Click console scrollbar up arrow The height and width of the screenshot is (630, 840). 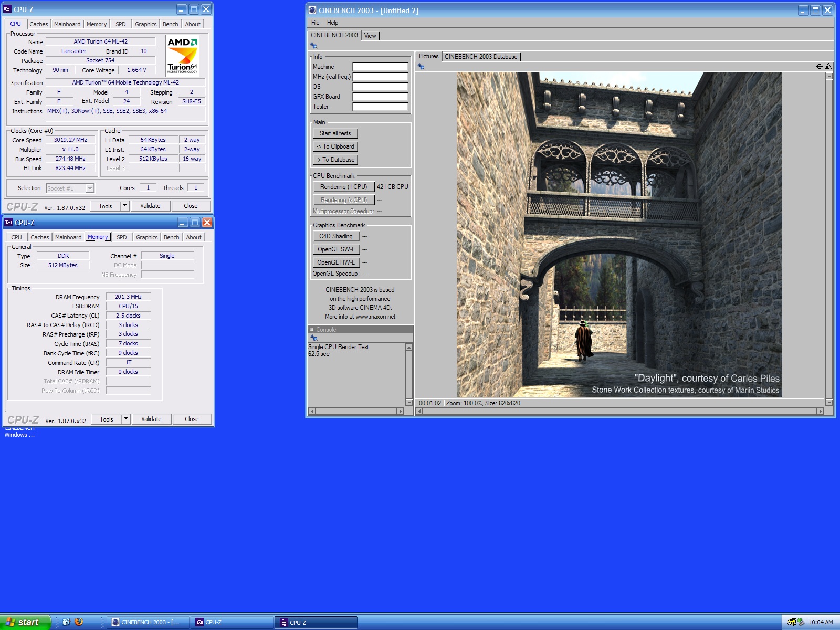point(409,348)
